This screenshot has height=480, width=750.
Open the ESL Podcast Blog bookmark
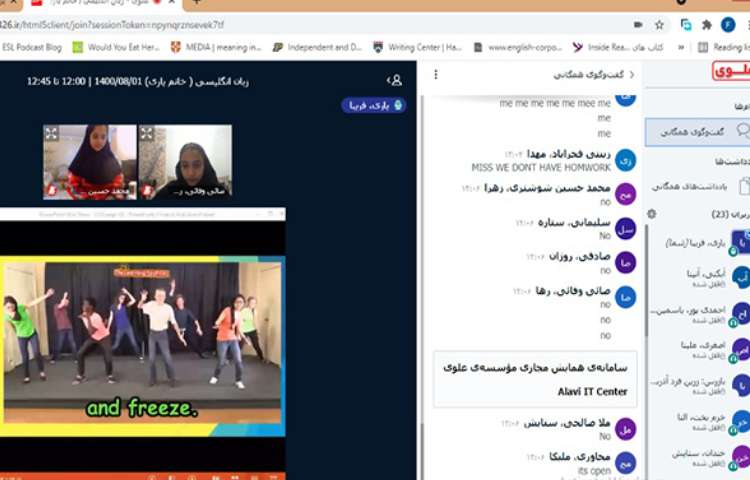[32, 47]
